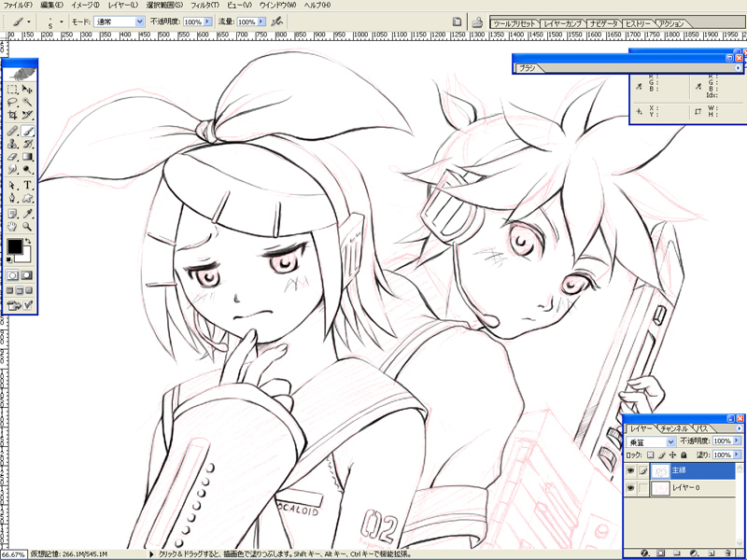Viewport: 747px width, 560px height.
Task: Switch to Standard editing mode
Action: pyautogui.click(x=13, y=275)
